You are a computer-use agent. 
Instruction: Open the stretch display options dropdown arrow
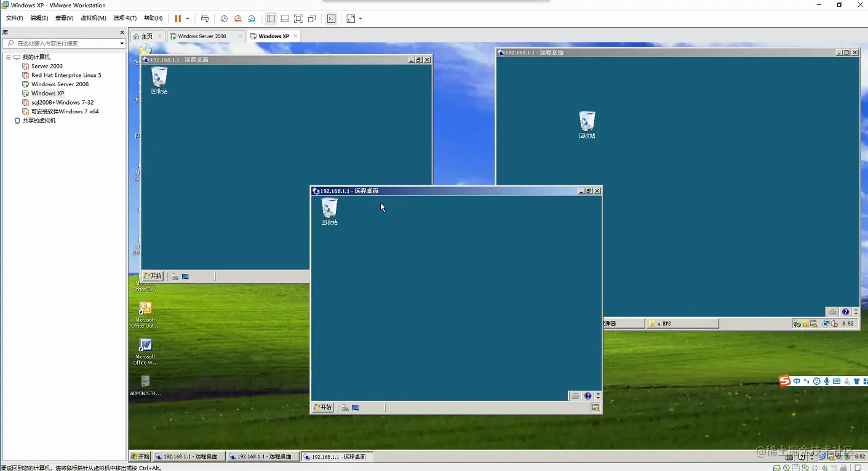(x=360, y=18)
